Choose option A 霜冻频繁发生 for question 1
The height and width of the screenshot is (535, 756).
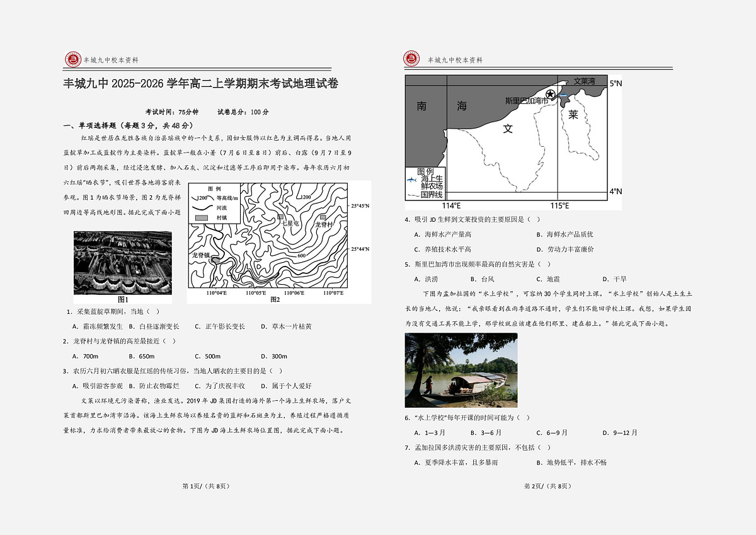(x=98, y=326)
